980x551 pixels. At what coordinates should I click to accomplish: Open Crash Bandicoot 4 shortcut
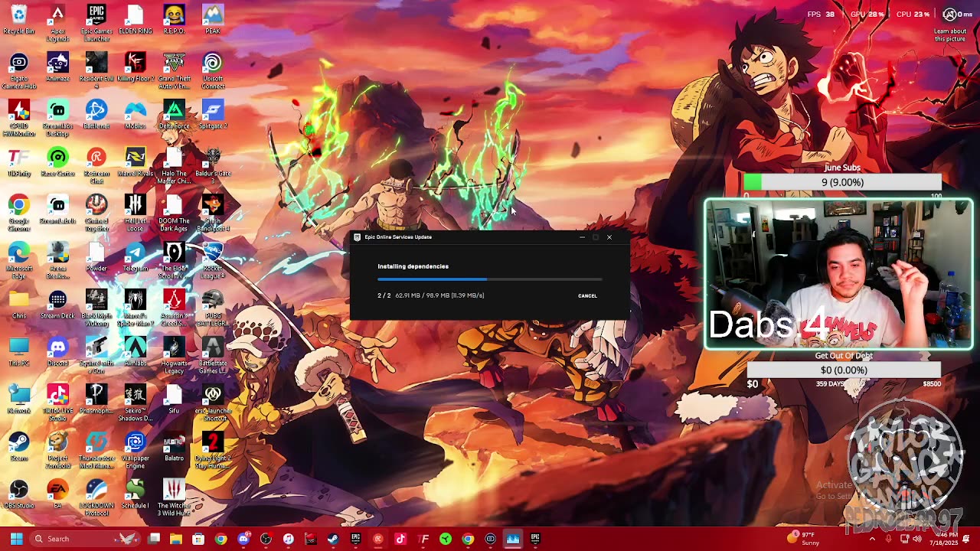point(213,214)
